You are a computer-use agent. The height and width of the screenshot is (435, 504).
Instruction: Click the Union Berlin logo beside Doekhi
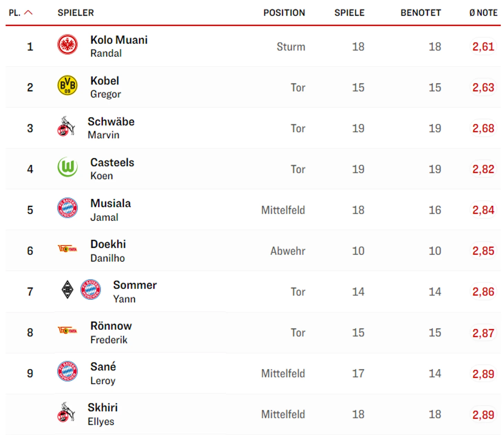[x=67, y=249]
